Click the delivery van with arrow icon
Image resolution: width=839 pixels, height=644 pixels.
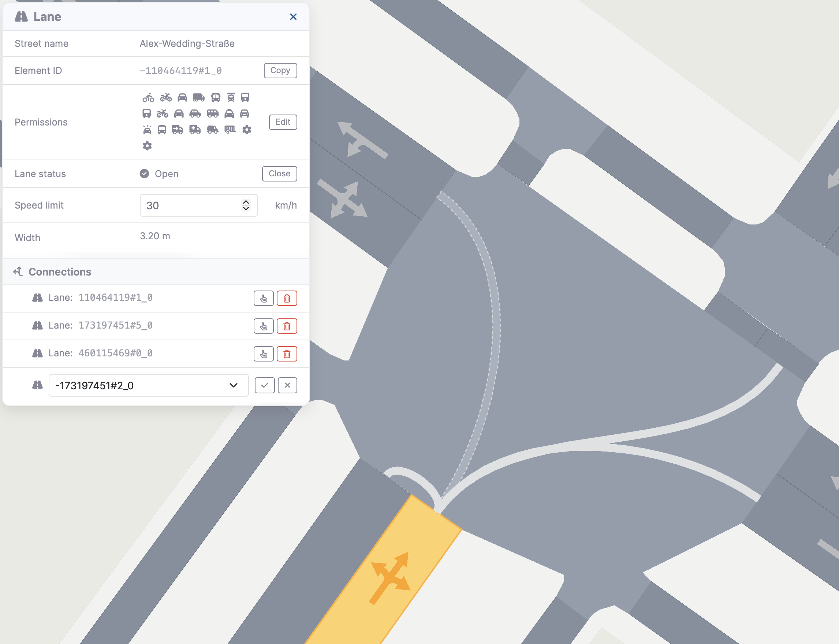(178, 130)
